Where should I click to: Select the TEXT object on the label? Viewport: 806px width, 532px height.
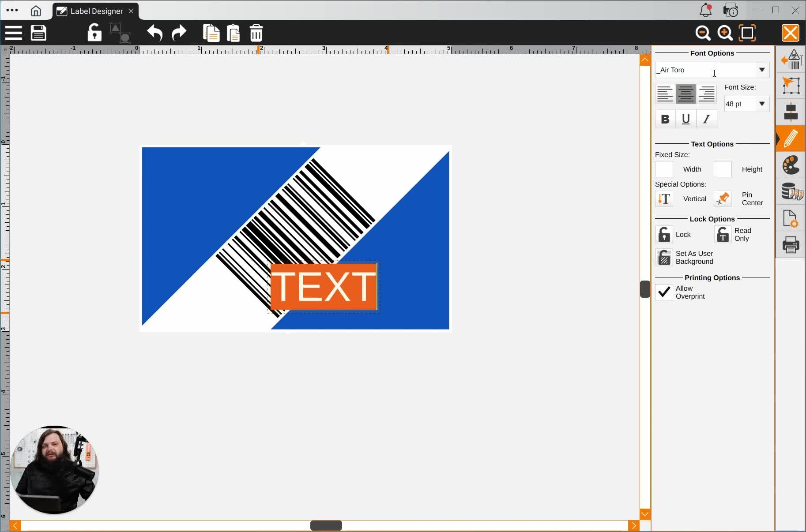(324, 287)
